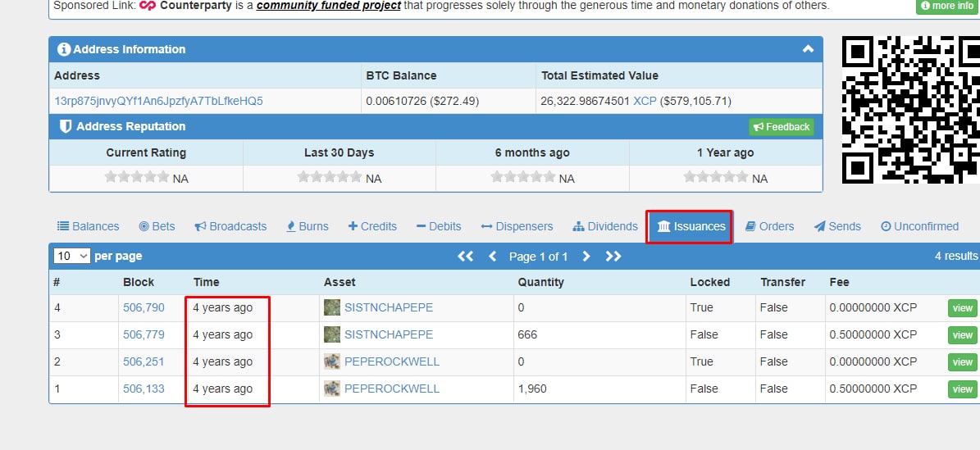980x450 pixels.
Task: Open block 506,790 link
Action: coord(144,307)
